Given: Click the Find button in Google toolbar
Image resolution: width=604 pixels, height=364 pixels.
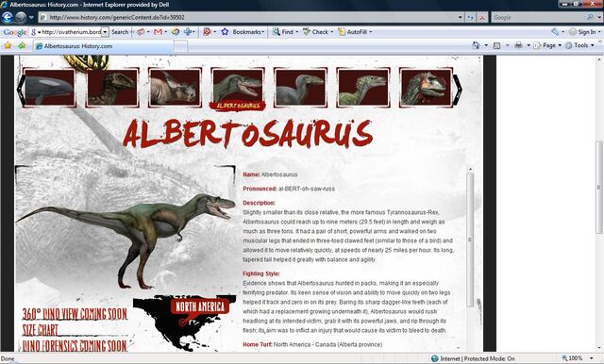Looking at the screenshot, I should tap(283, 32).
